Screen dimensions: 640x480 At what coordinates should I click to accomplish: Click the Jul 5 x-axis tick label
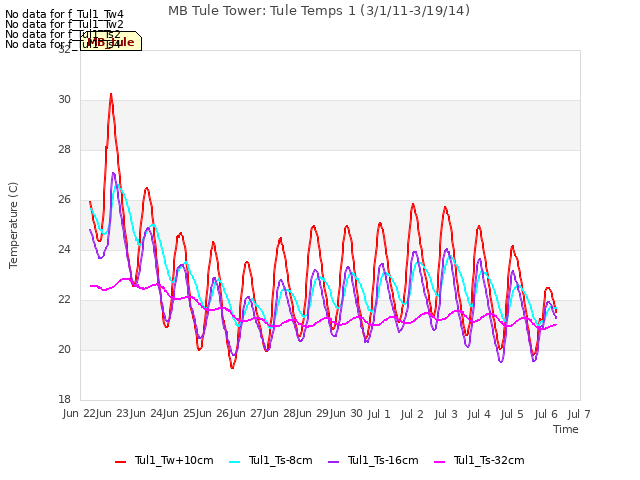click(x=512, y=414)
